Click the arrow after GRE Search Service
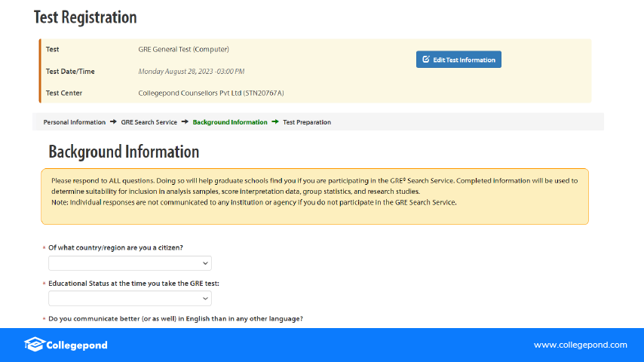The height and width of the screenshot is (362, 644). (x=185, y=122)
